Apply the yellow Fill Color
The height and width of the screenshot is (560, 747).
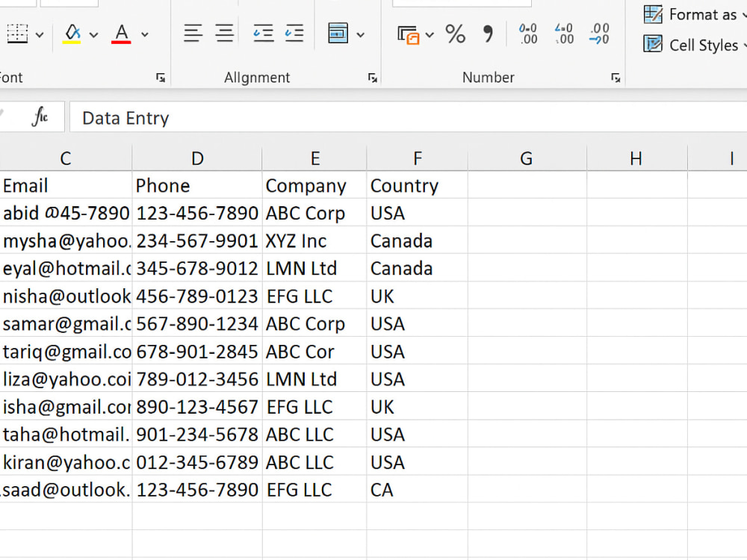coord(72,34)
